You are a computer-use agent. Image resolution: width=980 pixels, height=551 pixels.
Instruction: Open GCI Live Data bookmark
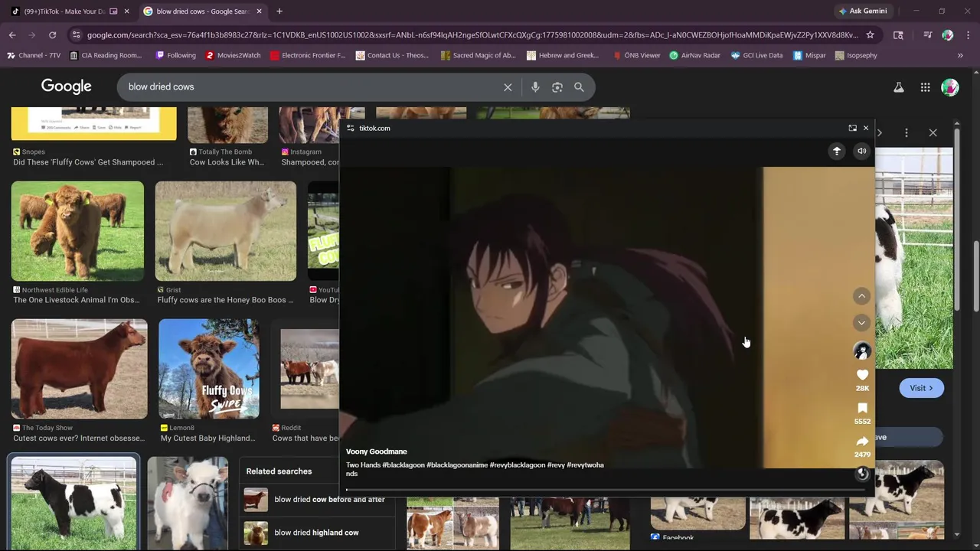coord(756,55)
